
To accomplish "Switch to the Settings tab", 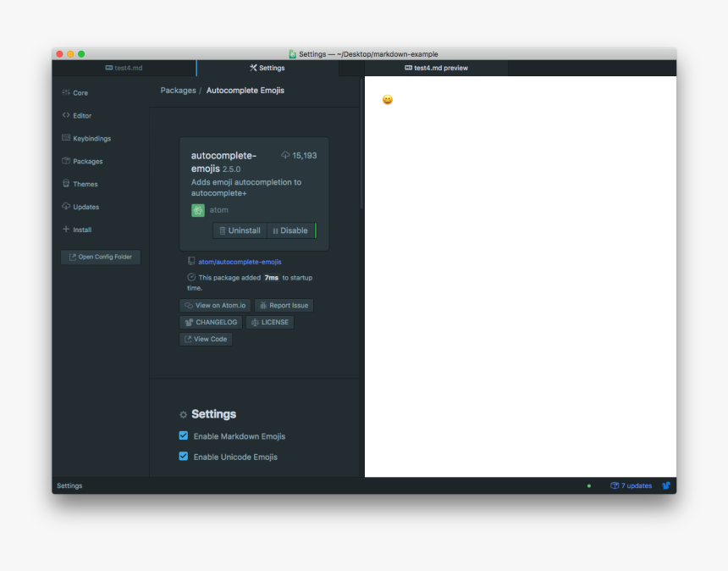I will pos(267,68).
